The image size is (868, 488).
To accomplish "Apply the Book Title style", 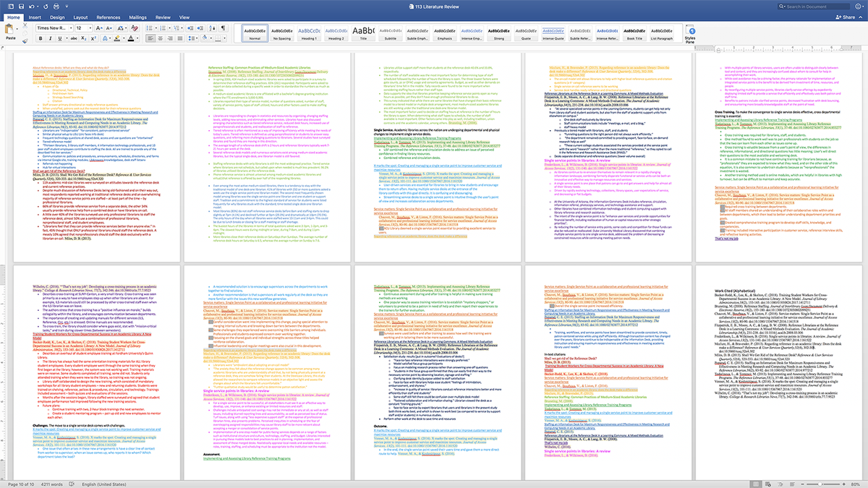I will click(x=633, y=33).
